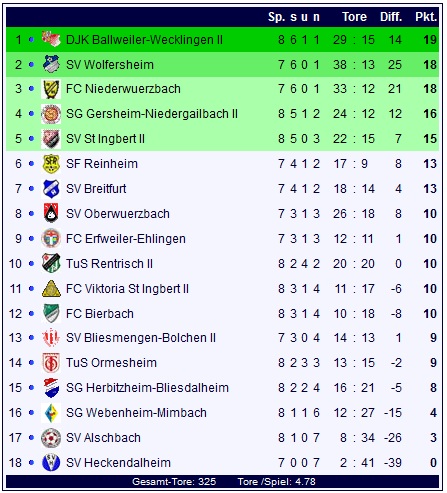Click the FC Bierbach green crest
The width and height of the screenshot is (447, 493).
pyautogui.click(x=51, y=313)
